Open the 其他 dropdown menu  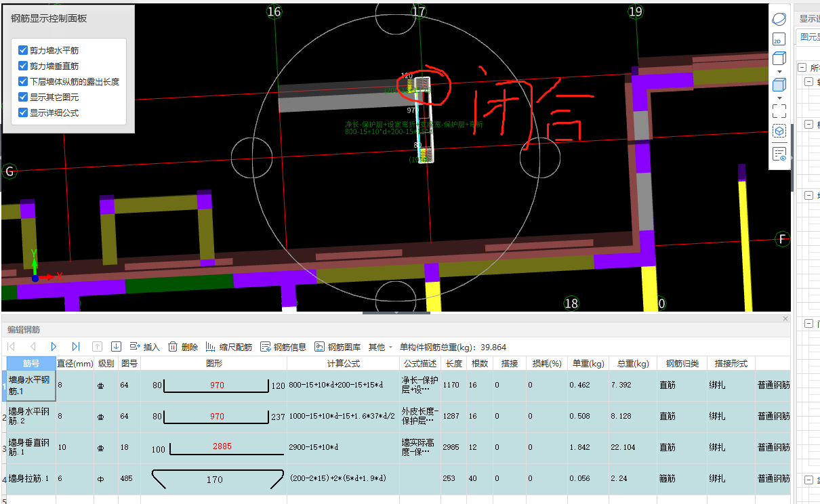(380, 347)
